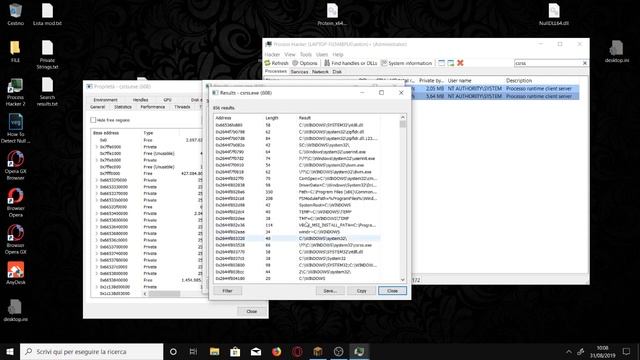Select the Process Hacker 2 desktop shortcut
Image resolution: width=640 pixels, height=360 pixels.
tap(16, 92)
